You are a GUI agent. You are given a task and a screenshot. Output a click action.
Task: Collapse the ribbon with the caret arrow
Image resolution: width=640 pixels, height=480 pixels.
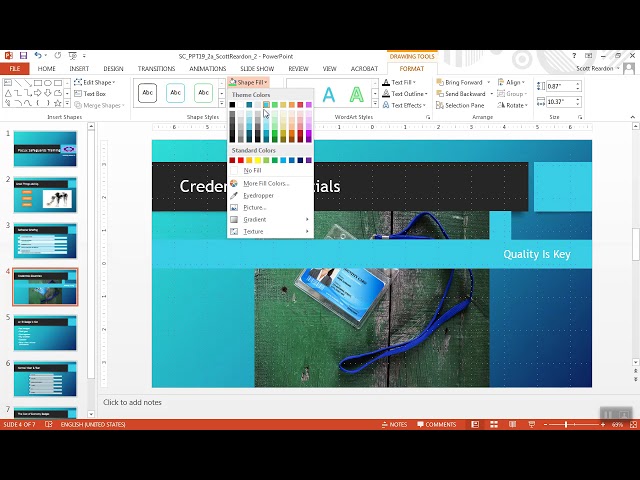point(633,117)
